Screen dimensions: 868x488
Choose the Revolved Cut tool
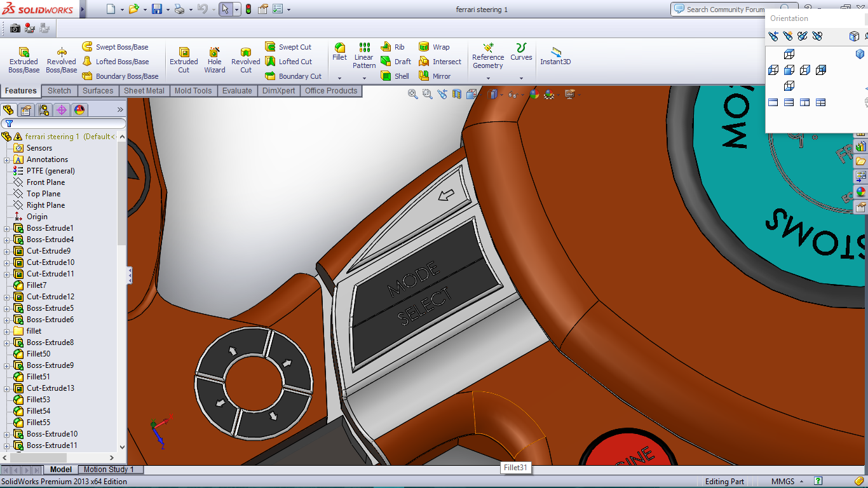tap(245, 60)
